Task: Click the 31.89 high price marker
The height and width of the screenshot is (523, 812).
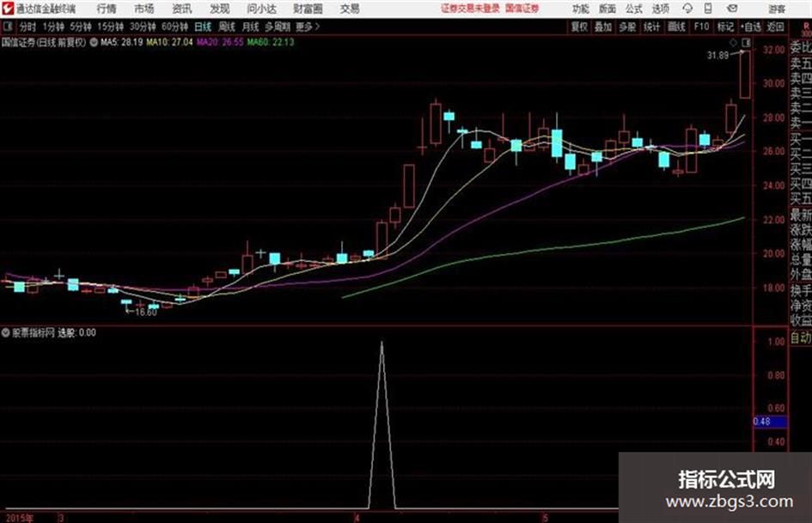Action: (x=717, y=55)
